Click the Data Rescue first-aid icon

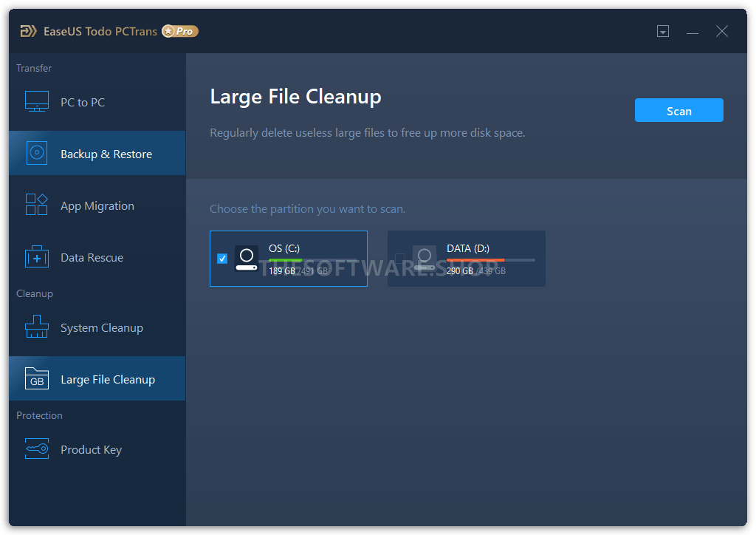(37, 256)
